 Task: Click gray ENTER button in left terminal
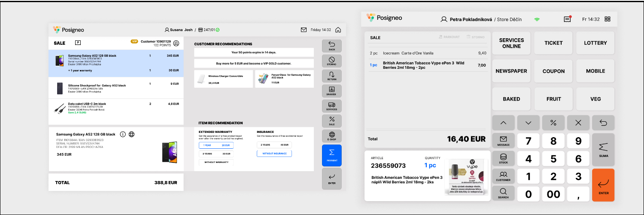click(331, 178)
